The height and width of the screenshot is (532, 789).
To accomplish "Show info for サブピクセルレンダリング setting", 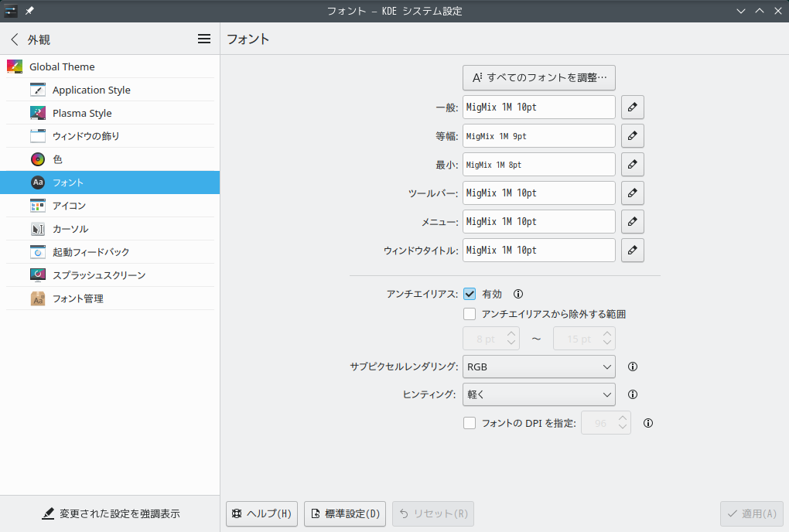I will [633, 367].
